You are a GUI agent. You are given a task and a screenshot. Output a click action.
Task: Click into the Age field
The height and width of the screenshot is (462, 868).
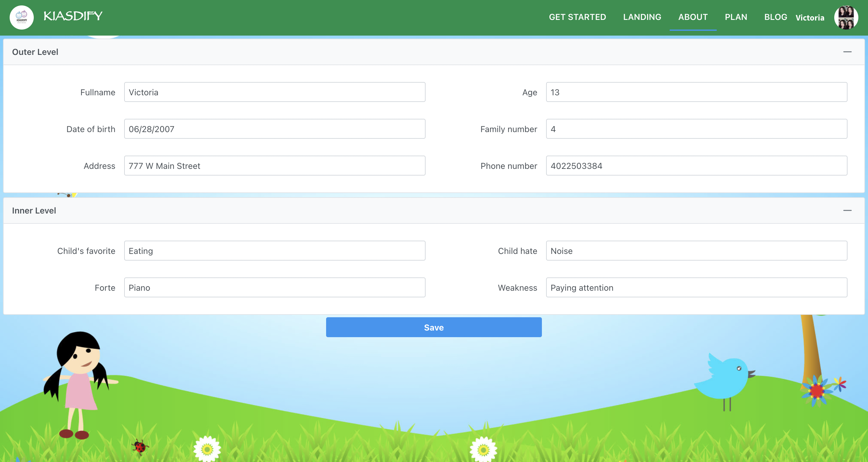tap(696, 92)
